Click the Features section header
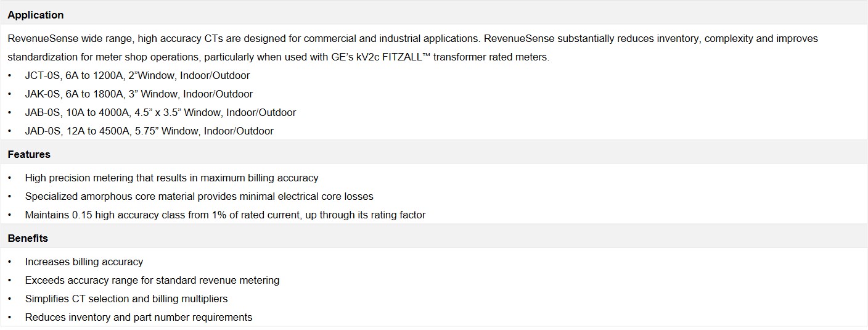 click(x=29, y=154)
